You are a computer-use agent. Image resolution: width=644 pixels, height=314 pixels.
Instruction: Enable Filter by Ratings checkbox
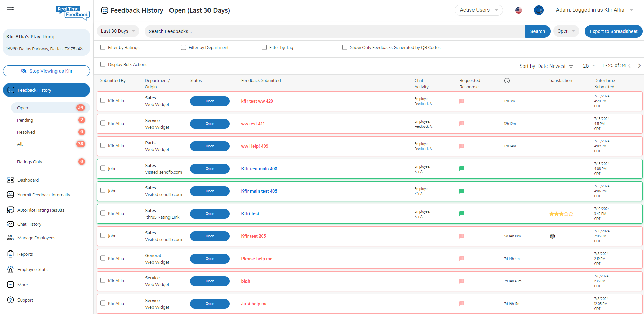pyautogui.click(x=103, y=47)
